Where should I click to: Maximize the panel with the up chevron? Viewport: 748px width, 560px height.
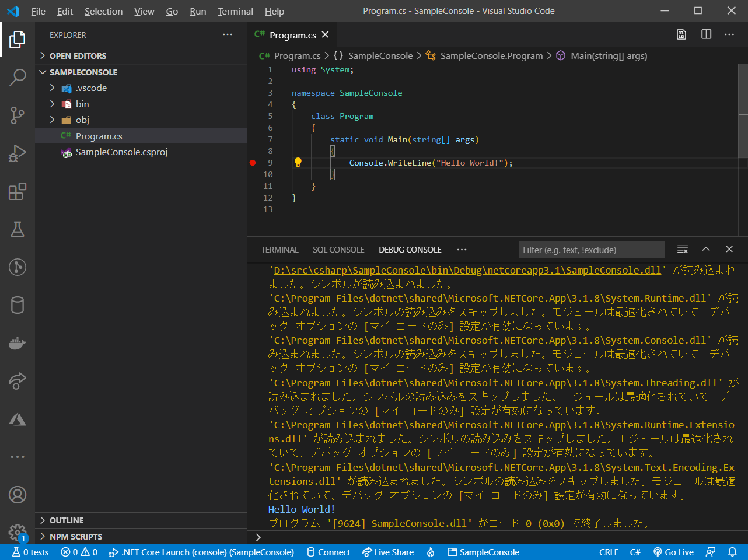point(706,249)
